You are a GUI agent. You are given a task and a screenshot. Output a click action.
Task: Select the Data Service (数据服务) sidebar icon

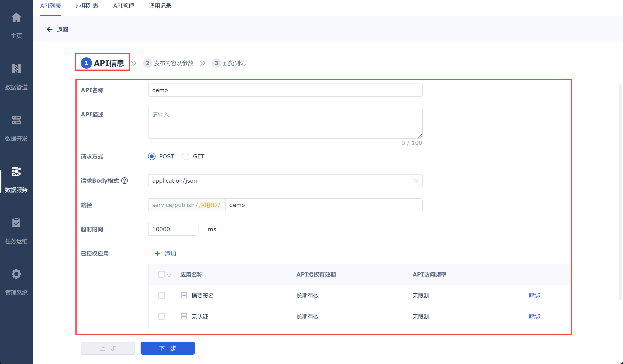(16, 171)
